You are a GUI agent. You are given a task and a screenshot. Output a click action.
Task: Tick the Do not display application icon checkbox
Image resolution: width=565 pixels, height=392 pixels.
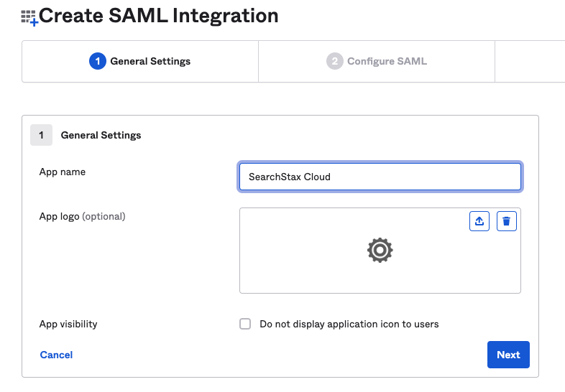tap(245, 324)
